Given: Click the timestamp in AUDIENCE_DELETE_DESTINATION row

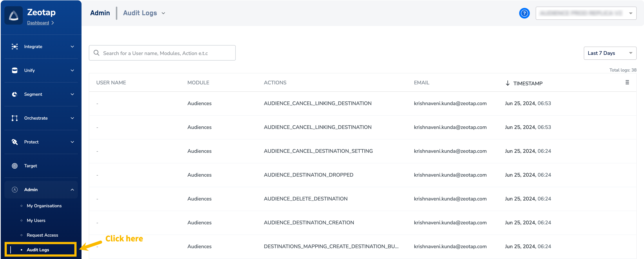Looking at the screenshot, I should tap(528, 199).
